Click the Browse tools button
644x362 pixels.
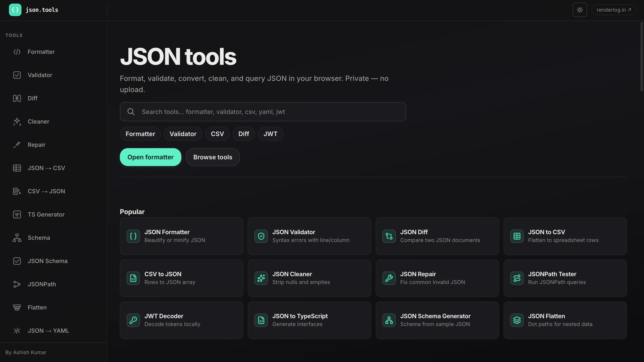click(x=212, y=157)
